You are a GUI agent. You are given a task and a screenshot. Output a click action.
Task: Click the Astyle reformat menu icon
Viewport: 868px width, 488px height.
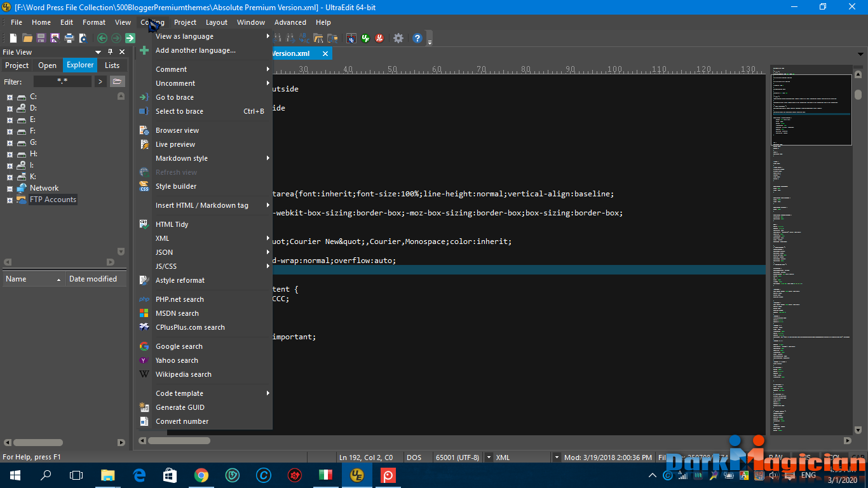tap(144, 280)
